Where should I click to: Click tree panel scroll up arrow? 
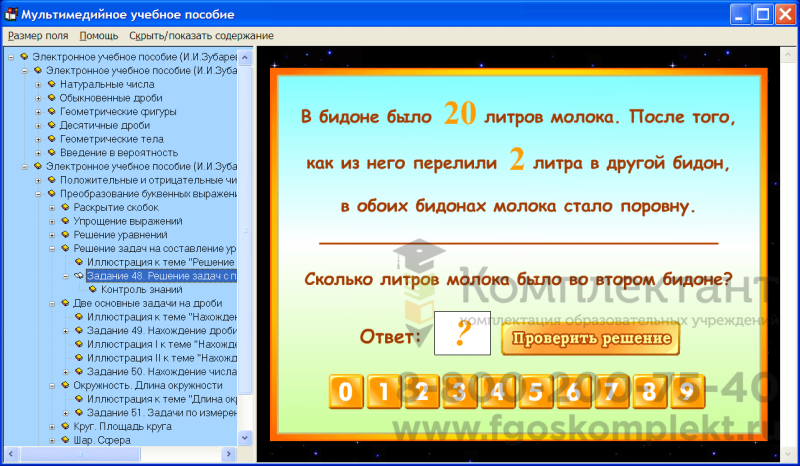245,57
